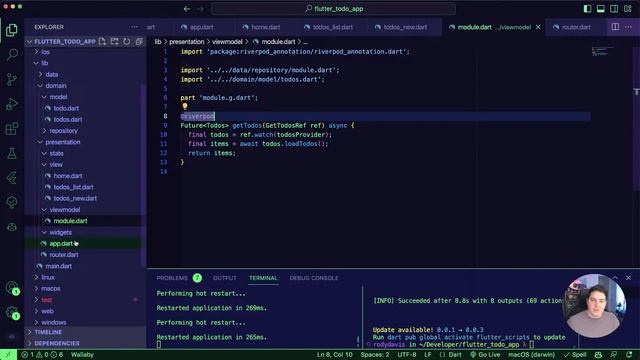640x360 pixels.
Task: Refresh the explorer file tree
Action: pos(127,41)
